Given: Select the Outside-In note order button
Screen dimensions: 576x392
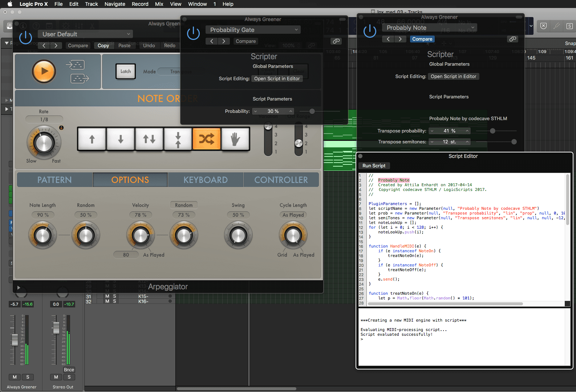Looking at the screenshot, I should pos(178,139).
